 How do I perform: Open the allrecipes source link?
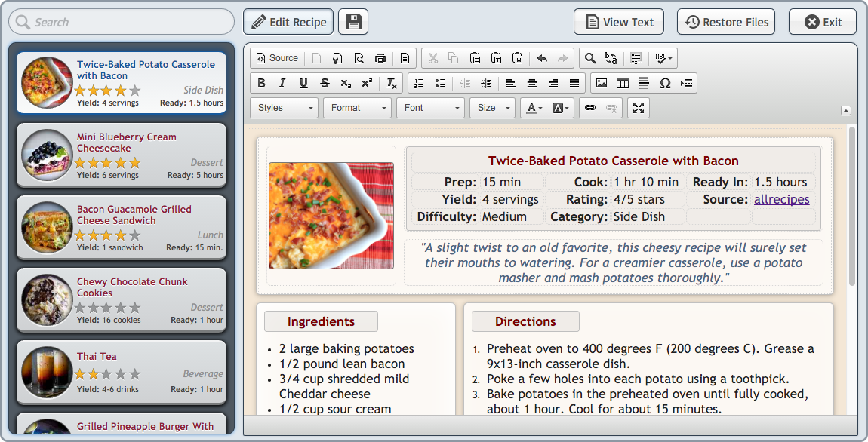(781, 199)
